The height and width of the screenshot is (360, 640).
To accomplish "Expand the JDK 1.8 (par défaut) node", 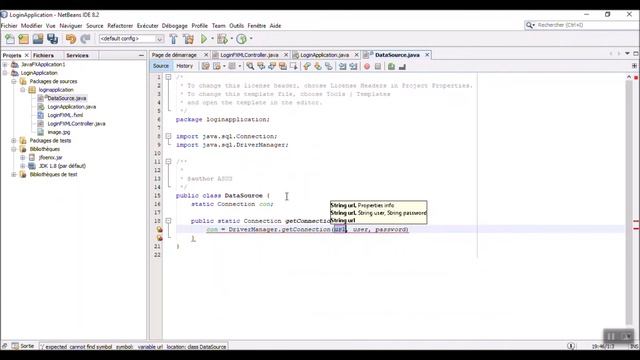I will pyautogui.click(x=22, y=166).
